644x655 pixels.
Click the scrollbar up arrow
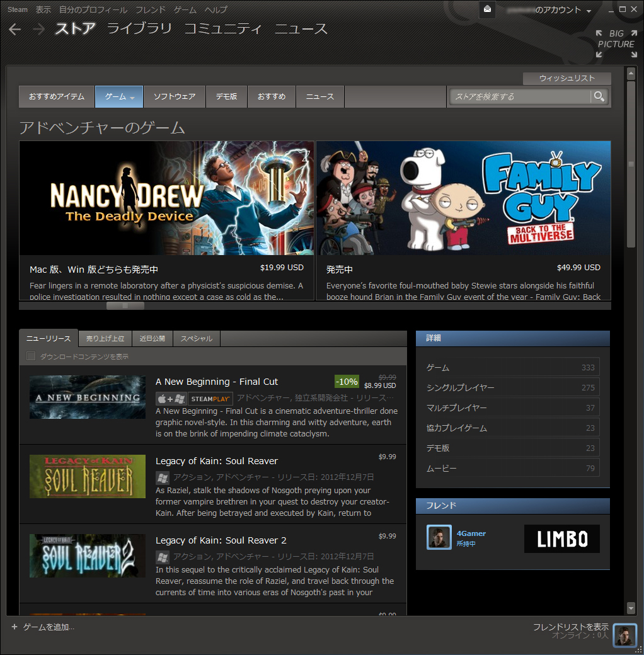click(x=631, y=74)
